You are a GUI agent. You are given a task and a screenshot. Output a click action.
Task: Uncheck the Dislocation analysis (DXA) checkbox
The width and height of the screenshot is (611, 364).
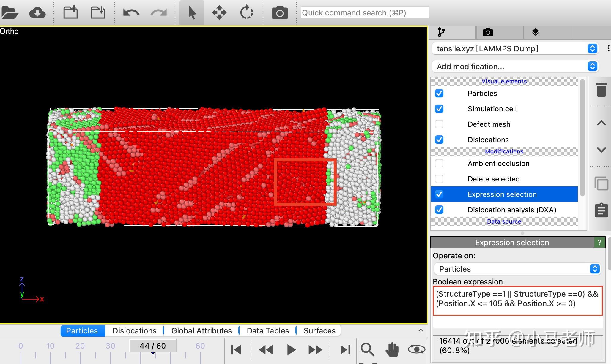click(x=439, y=210)
